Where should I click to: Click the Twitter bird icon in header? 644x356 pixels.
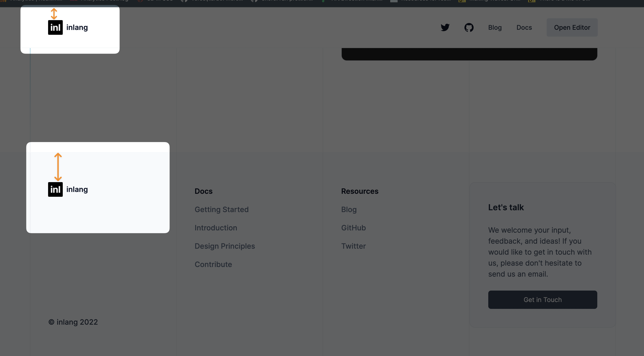445,27
